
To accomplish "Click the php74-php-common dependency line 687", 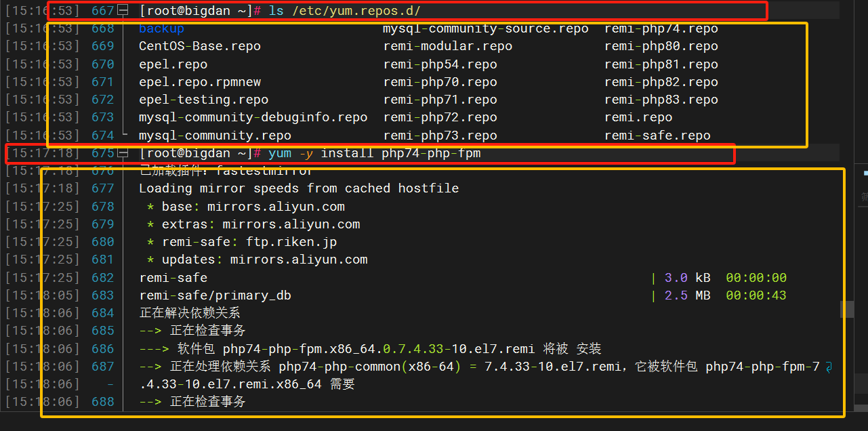I will point(479,367).
